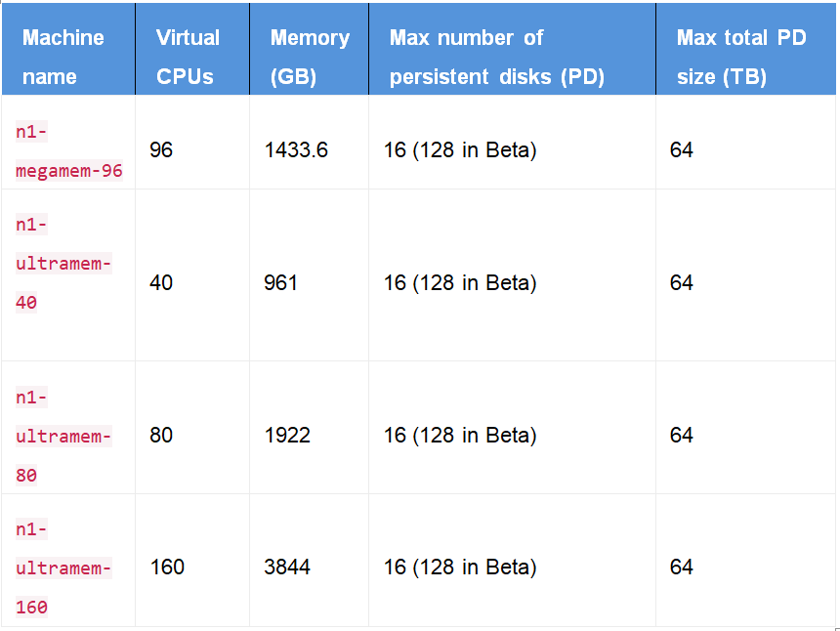Select the n1-ultramem-80 machine name
840x631 pixels.
(63, 436)
